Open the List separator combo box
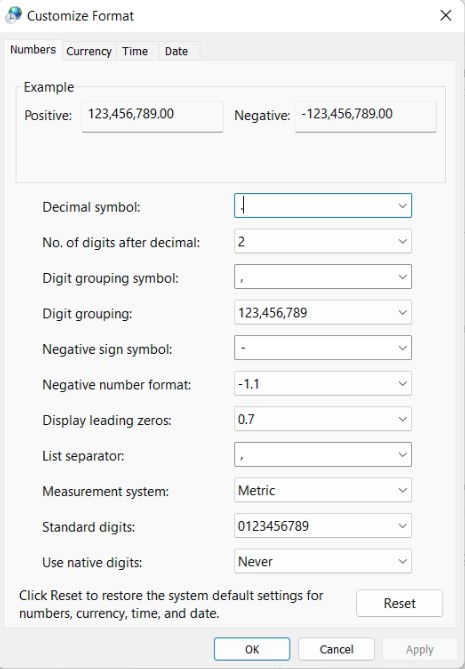The width and height of the screenshot is (465, 669). (323, 454)
